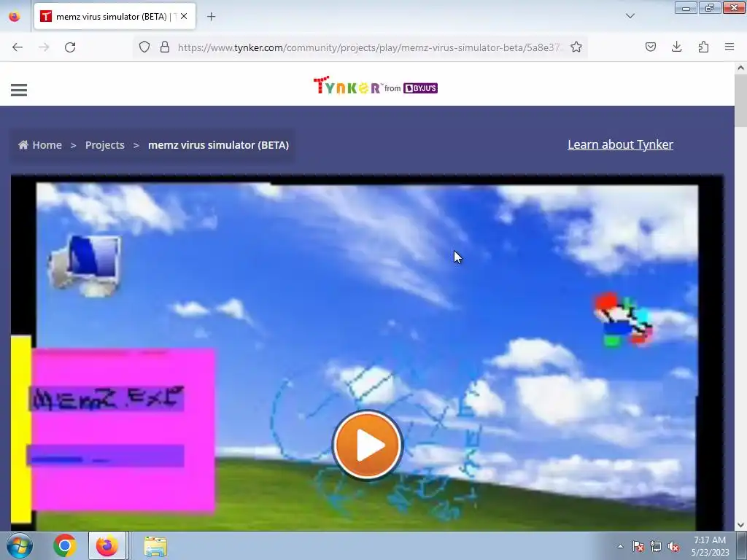Viewport: 747px width, 560px height.
Task: Open a new browser tab
Action: point(211,17)
